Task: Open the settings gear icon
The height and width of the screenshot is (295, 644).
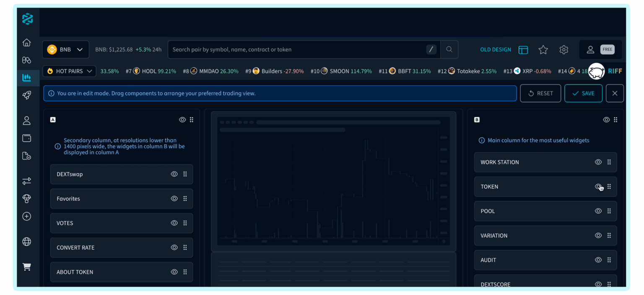Action: tap(564, 50)
